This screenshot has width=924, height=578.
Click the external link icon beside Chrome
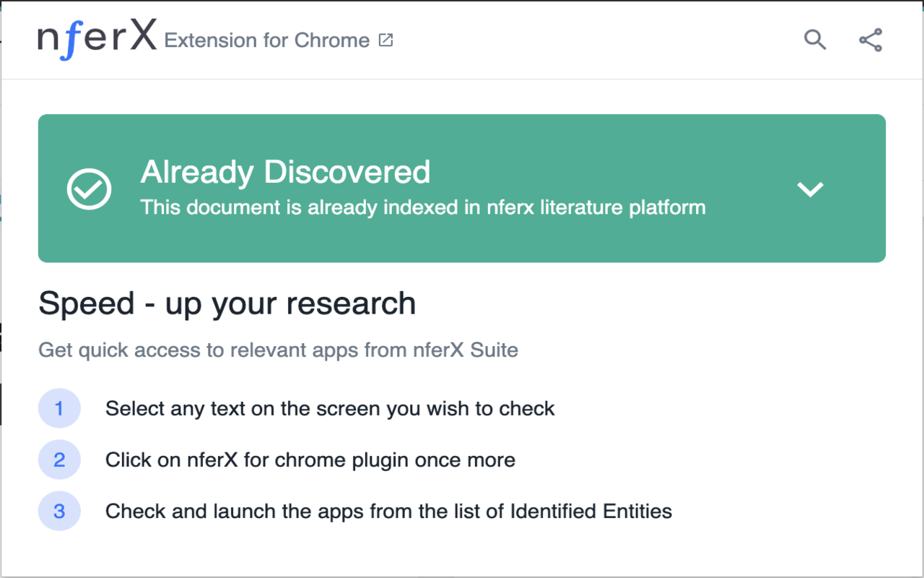pos(386,40)
